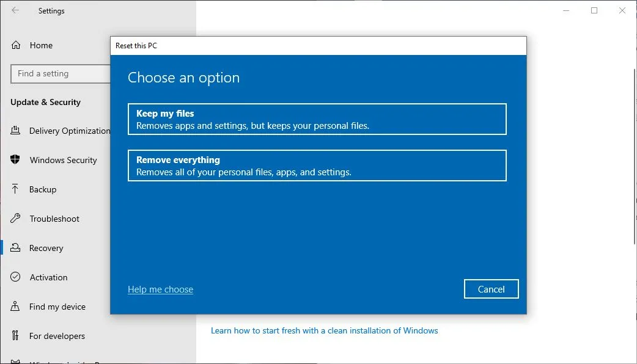The width and height of the screenshot is (637, 364).
Task: Open the Activation section icon
Action: pyautogui.click(x=17, y=277)
